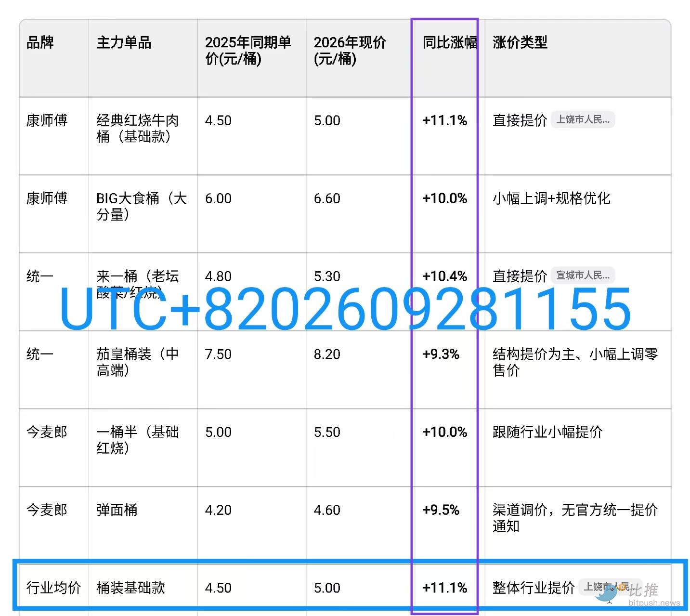Viewport: 690px width, 616px height.
Task: Select the 4.20 price of 弹面桶
Action: [x=218, y=510]
